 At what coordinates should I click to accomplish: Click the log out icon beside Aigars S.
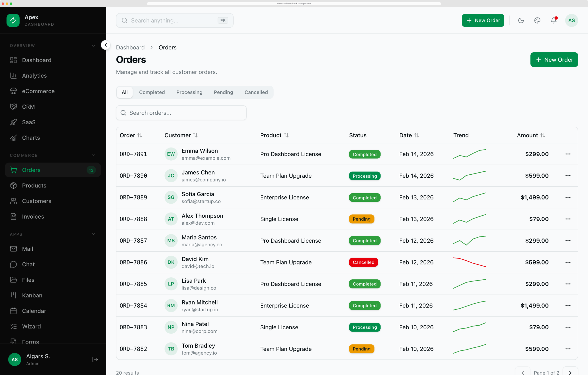tap(95, 359)
